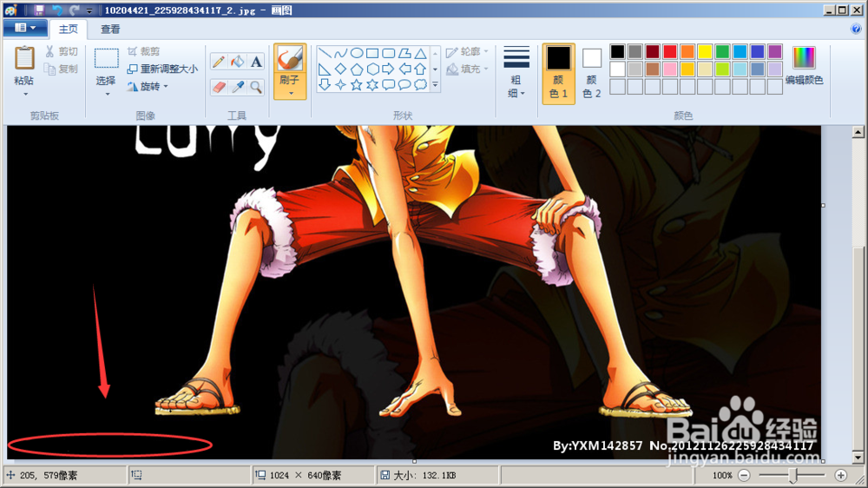Choose the Five-point star shape

click(x=357, y=85)
